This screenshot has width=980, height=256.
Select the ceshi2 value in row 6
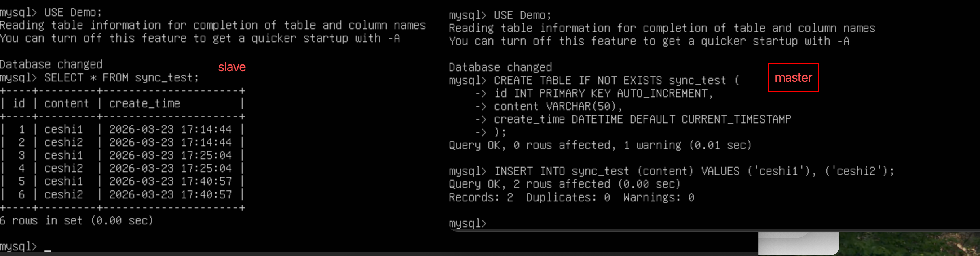coord(63,195)
